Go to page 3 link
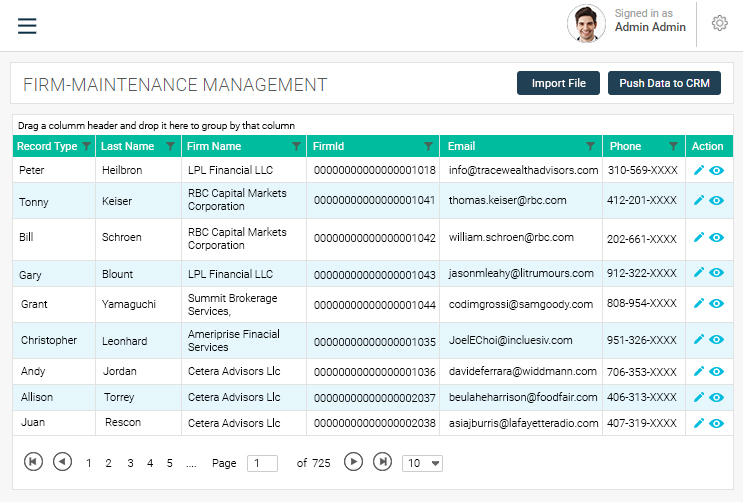Viewport: 743px width, 502px height. [130, 463]
